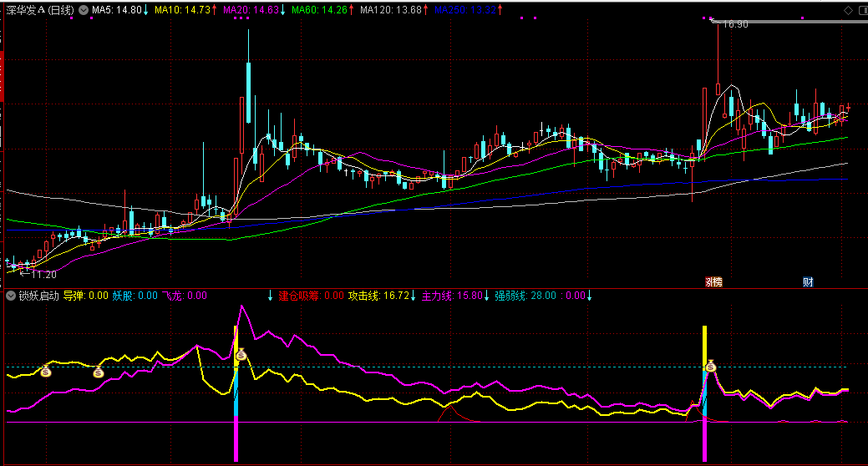Screen dimensions: 868x466
Task: Click the 导弹: 0.00 value
Action: pos(86,296)
